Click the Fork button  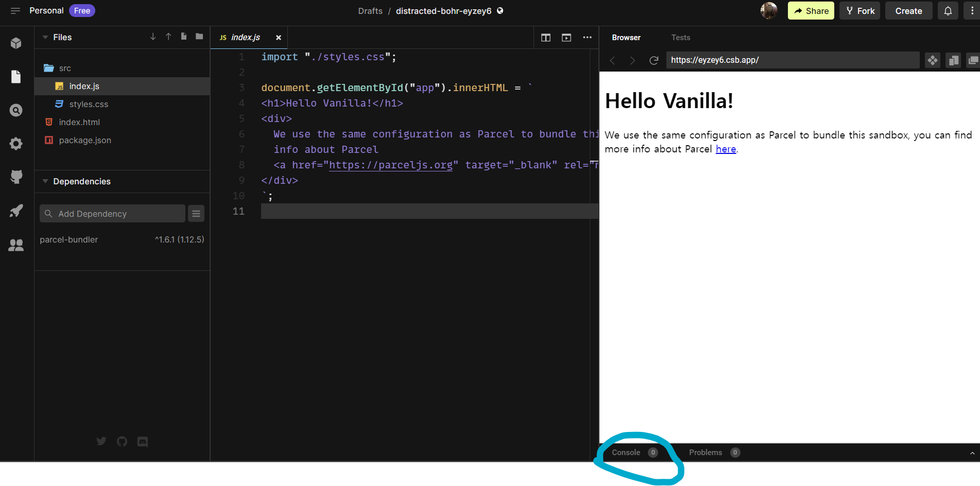coord(859,11)
